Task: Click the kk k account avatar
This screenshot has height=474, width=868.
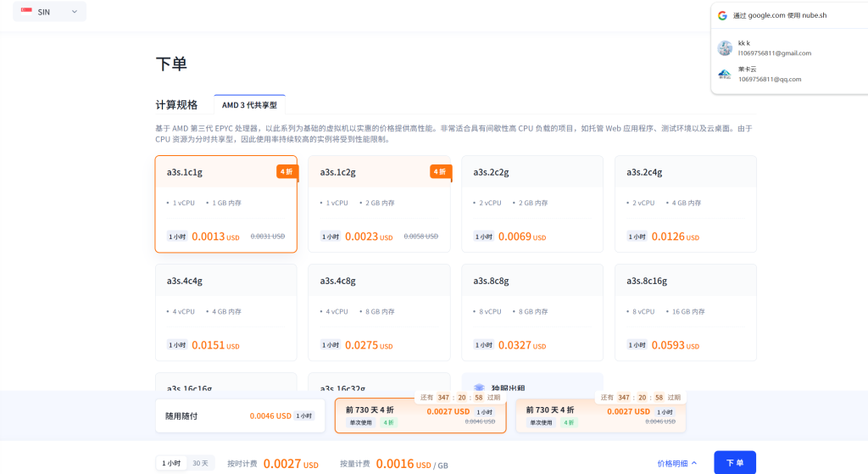Action: pyautogui.click(x=724, y=47)
